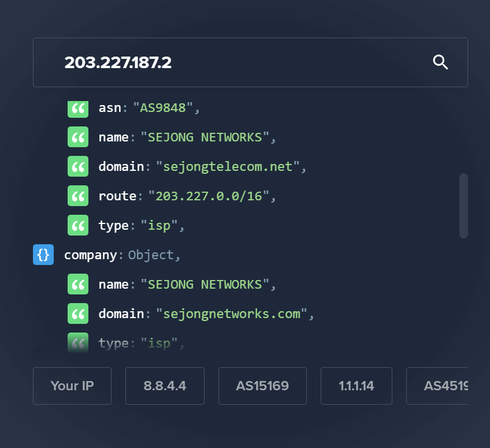Click the "203.227.0.0/16" route value

[209, 196]
